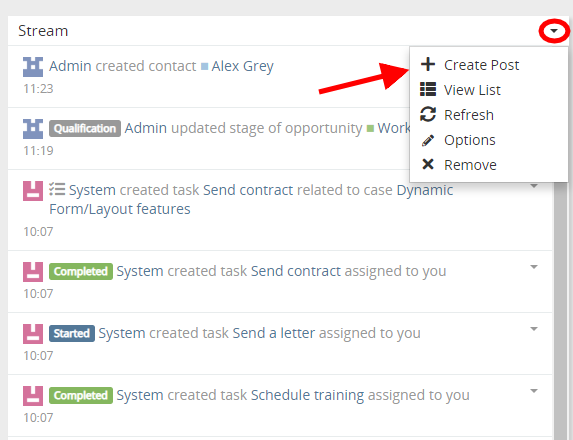Image resolution: width=573 pixels, height=440 pixels.
Task: Click the Qualification stage label
Action: (x=85, y=129)
